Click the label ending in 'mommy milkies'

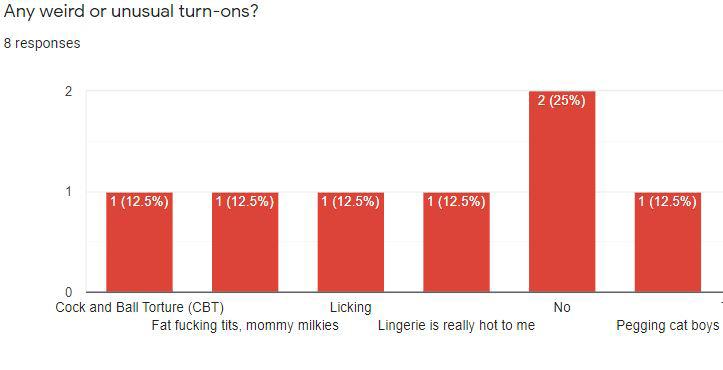click(x=245, y=325)
